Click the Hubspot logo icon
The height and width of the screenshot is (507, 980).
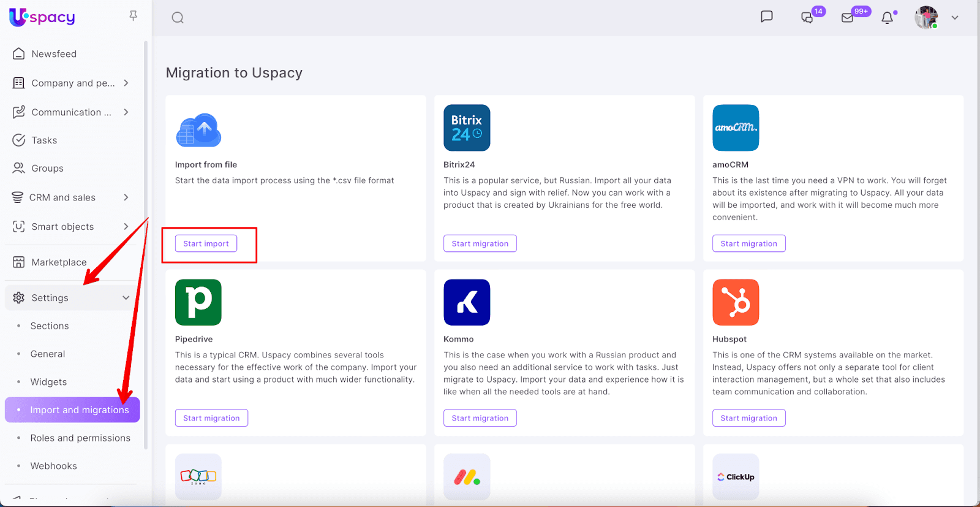(736, 302)
